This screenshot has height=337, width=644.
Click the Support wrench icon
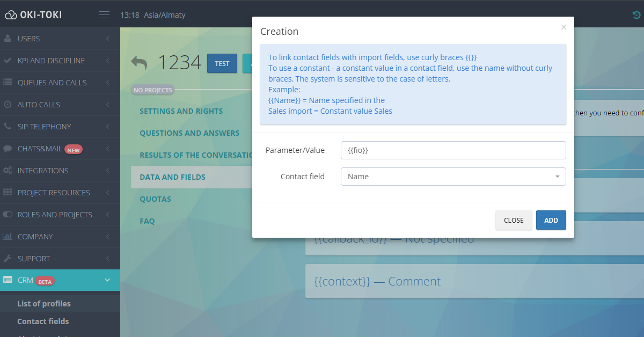(x=8, y=259)
